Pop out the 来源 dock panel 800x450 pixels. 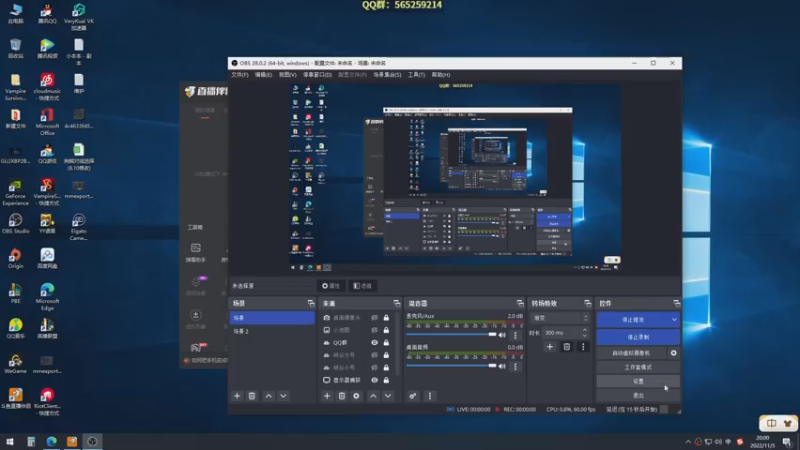pyautogui.click(x=396, y=303)
